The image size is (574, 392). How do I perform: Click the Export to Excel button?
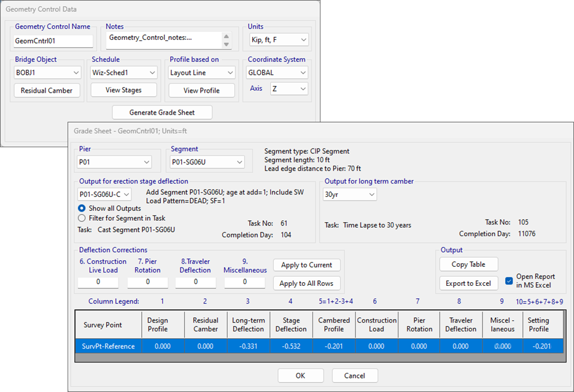(468, 283)
